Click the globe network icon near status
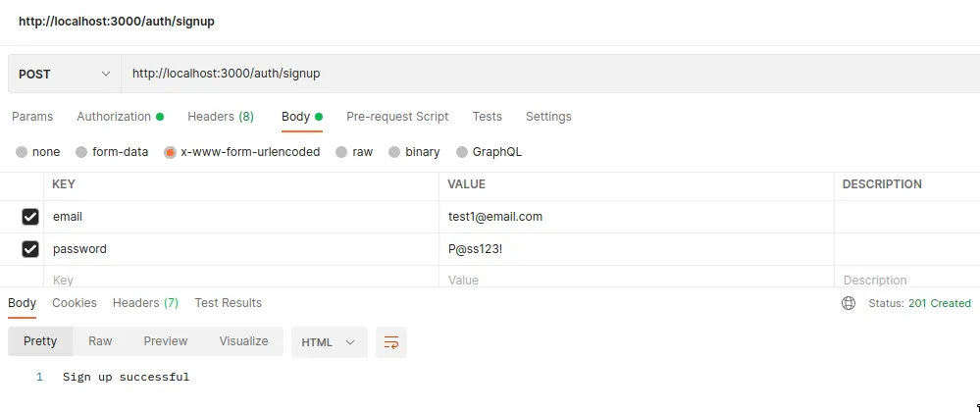This screenshot has height=412, width=980. point(849,303)
